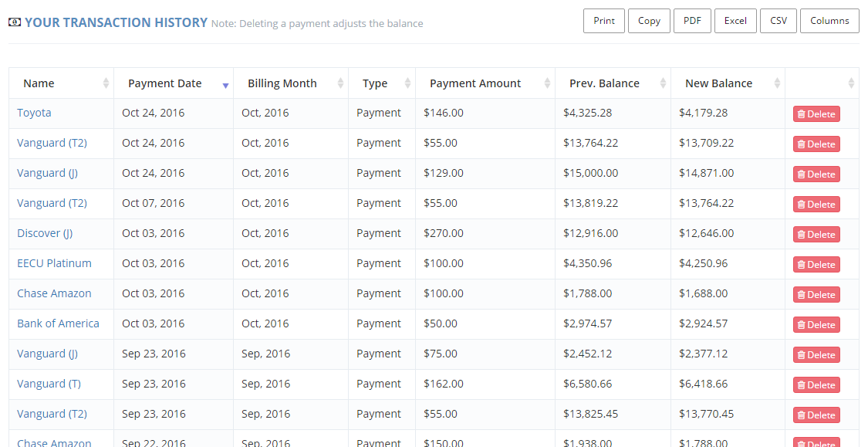This screenshot has width=868, height=447.
Task: Open Chase Amazon link dated Oct 03
Action: pos(54,293)
